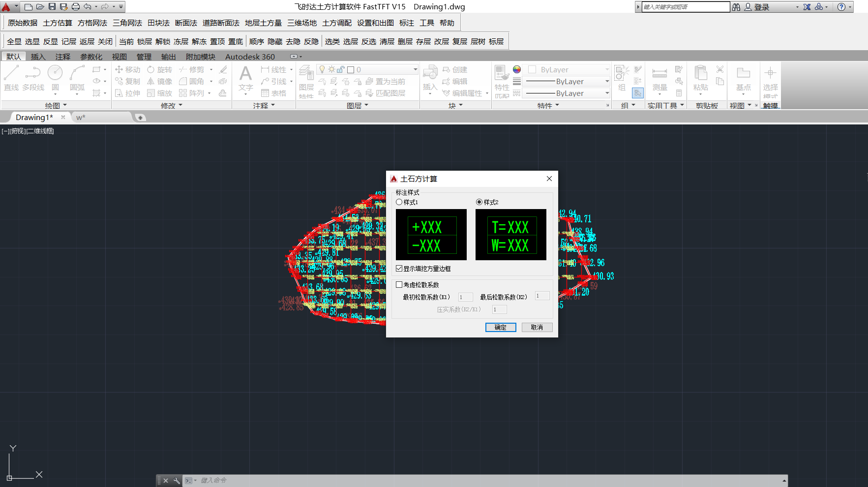
Task: Click the Plot printer icon
Action: [x=75, y=7]
